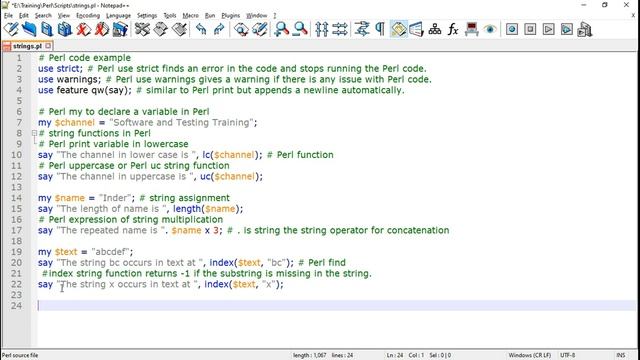Click the Zoom In magnifier icon

tap(282, 29)
